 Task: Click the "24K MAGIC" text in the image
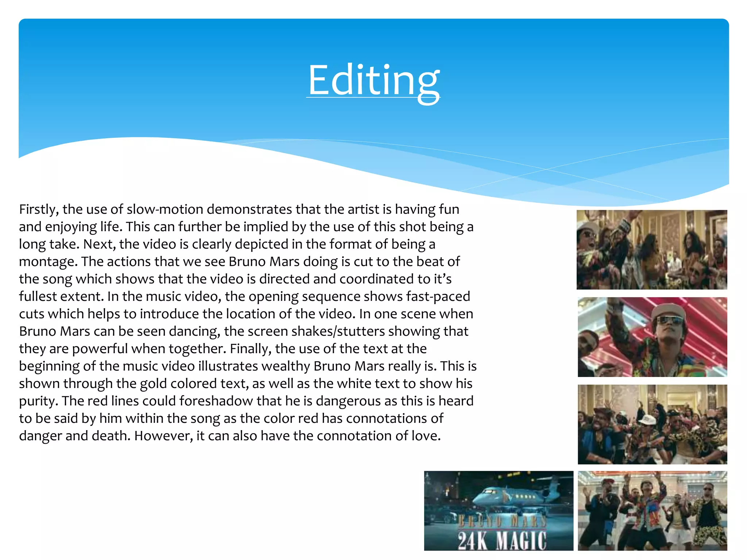click(x=502, y=540)
